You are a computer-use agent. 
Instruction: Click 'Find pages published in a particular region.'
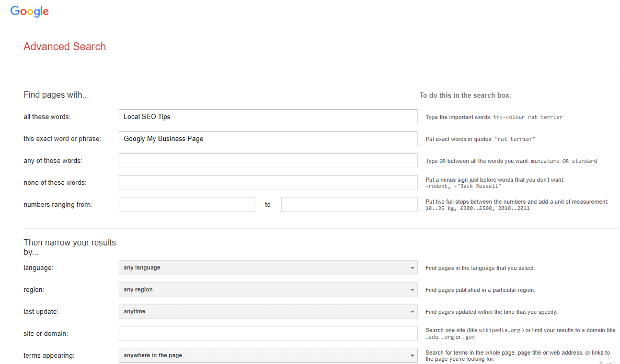[480, 290]
